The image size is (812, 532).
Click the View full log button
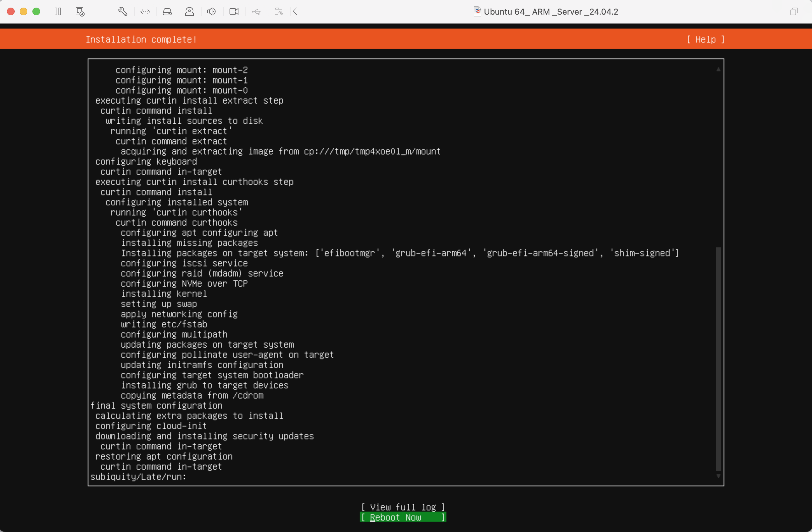[x=403, y=507]
